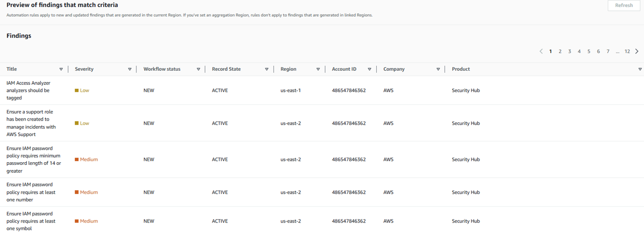Click the previous page chevron

(541, 51)
